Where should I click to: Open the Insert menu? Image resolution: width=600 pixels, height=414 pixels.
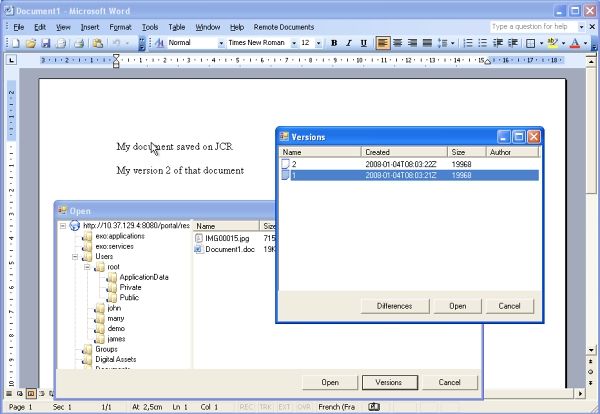(x=90, y=27)
